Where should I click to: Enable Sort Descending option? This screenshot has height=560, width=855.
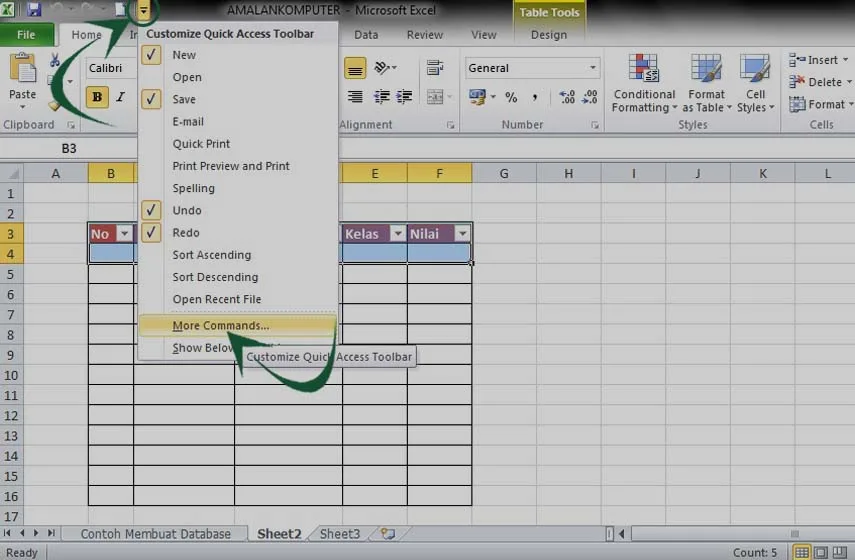point(238,277)
